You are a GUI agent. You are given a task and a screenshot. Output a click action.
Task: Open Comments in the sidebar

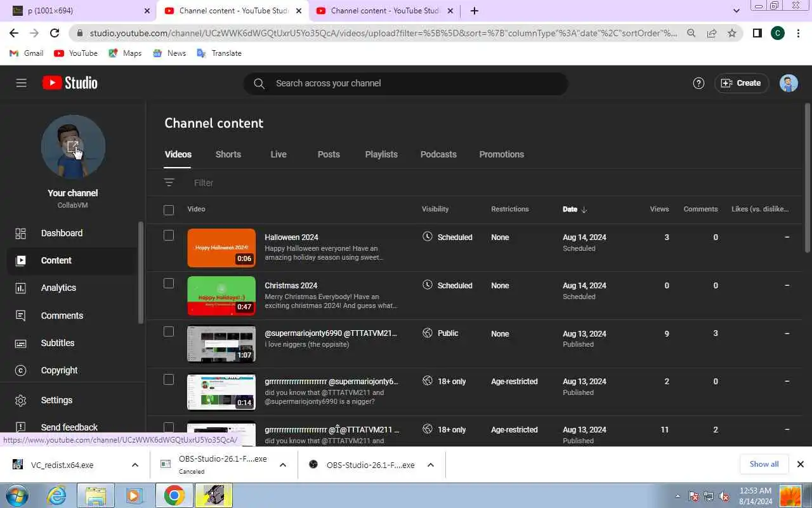[73, 316]
